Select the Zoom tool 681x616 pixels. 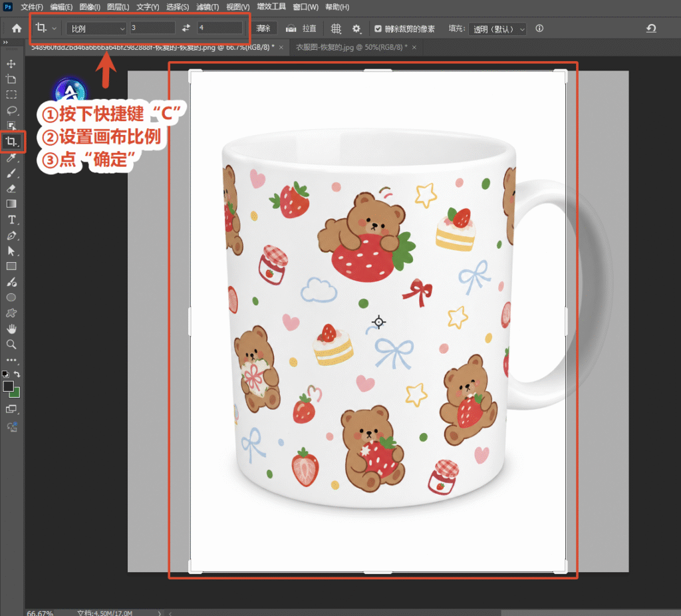tap(11, 345)
